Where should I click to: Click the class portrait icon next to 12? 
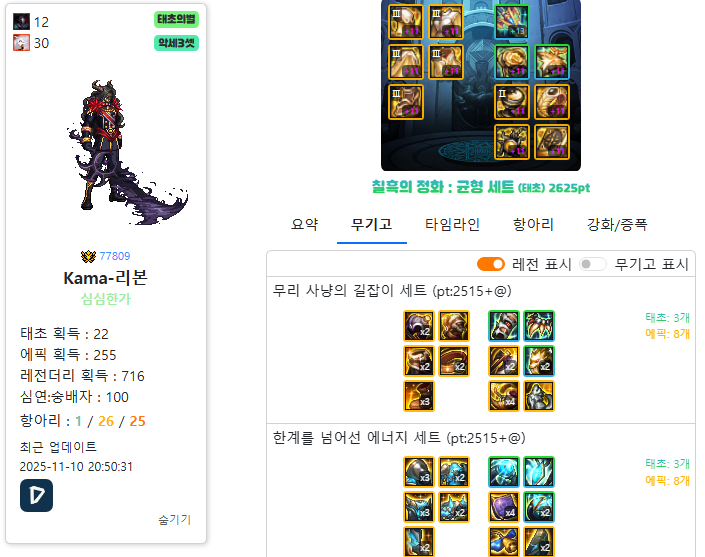click(21, 22)
